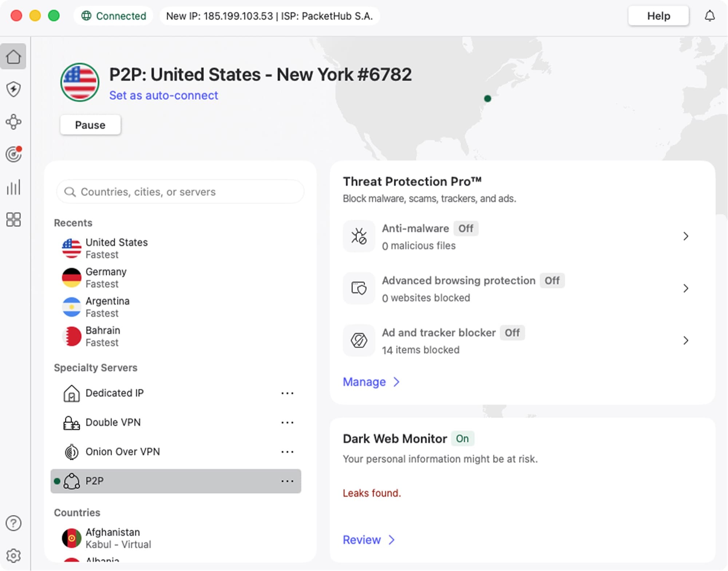Toggle Advanced browsing protection Off badge
Viewport: 728px width, 571px height.
pos(552,280)
